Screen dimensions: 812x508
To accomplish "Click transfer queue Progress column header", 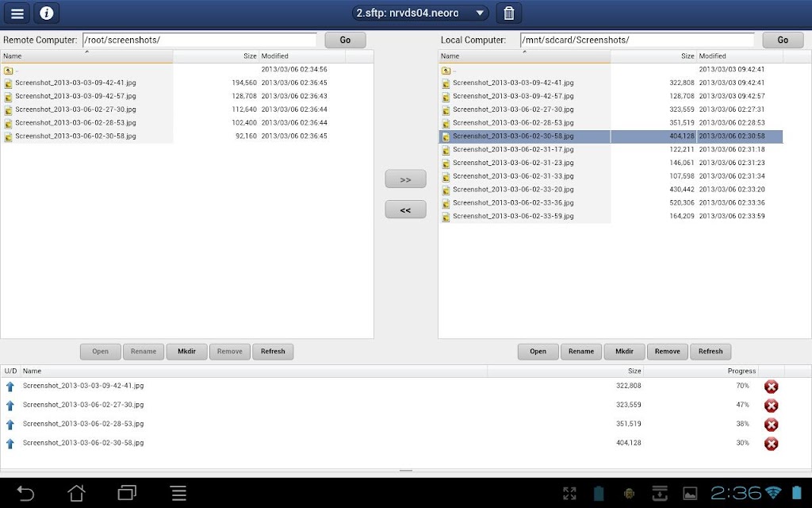I will click(x=701, y=371).
